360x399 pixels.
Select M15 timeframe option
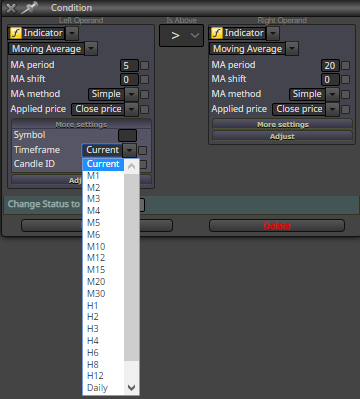103,270
